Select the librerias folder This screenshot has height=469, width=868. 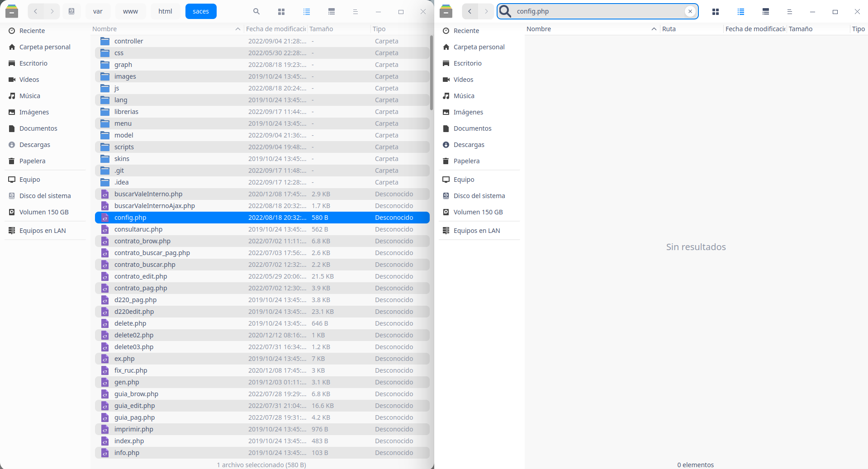(262, 112)
